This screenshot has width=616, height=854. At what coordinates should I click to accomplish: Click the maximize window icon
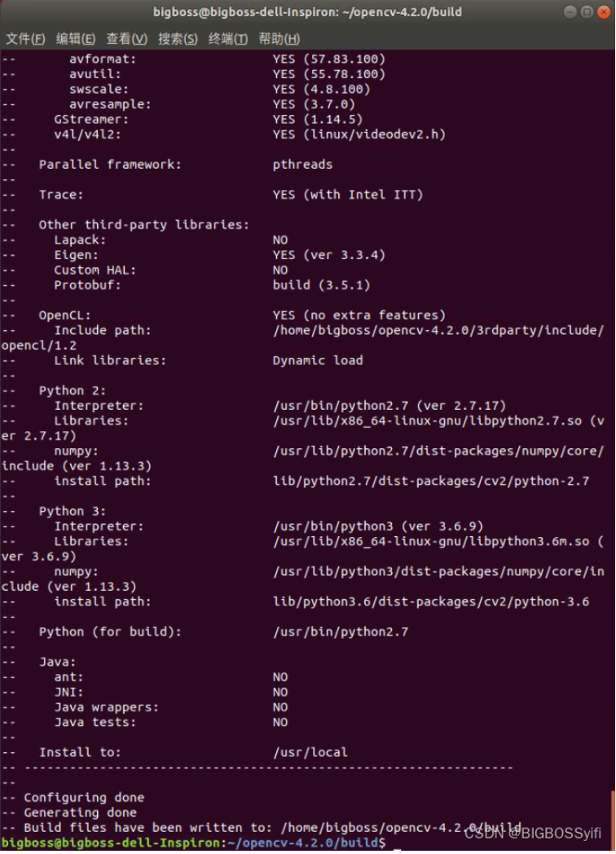coord(586,12)
